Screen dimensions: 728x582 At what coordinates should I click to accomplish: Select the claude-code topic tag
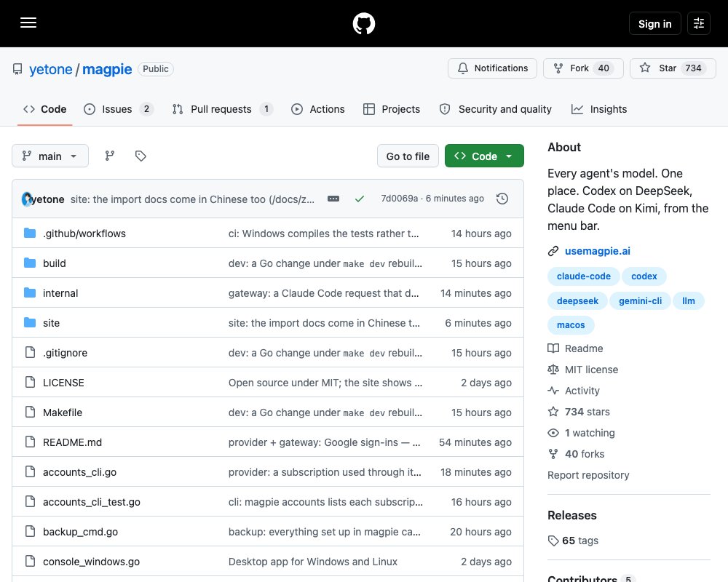pos(584,276)
